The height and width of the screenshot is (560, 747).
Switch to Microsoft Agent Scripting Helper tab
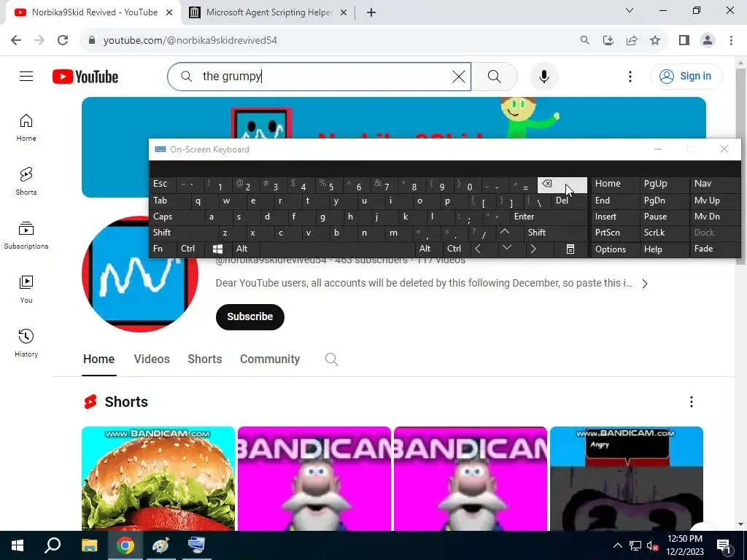point(269,12)
